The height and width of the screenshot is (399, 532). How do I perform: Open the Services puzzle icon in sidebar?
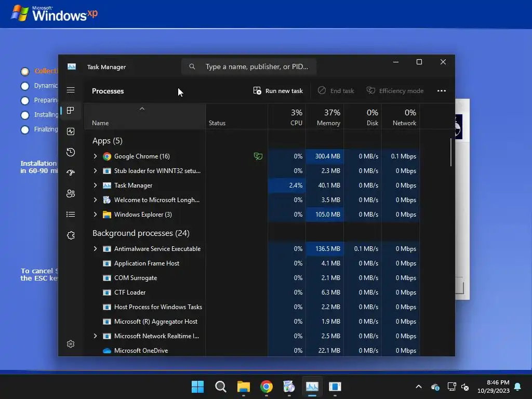(x=71, y=235)
